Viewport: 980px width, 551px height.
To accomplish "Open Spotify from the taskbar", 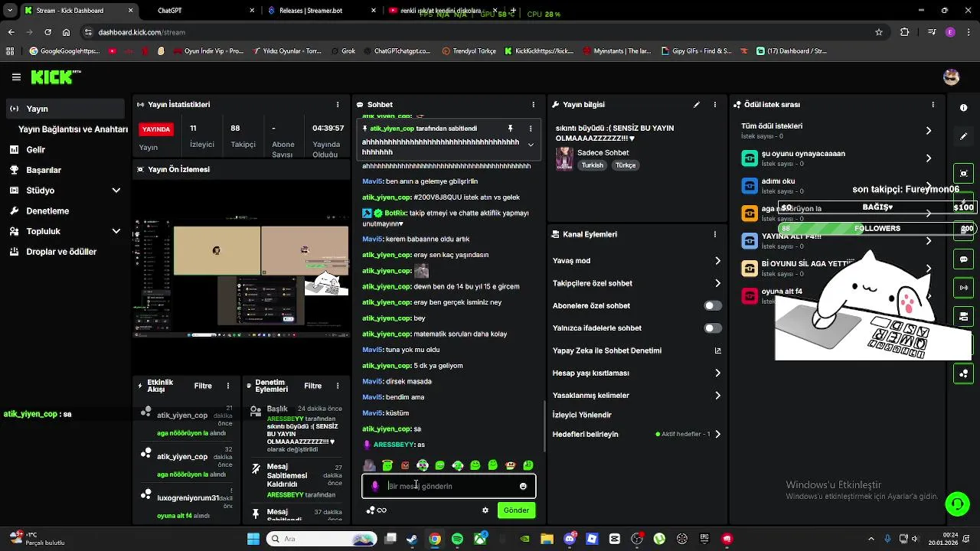I will click(457, 539).
